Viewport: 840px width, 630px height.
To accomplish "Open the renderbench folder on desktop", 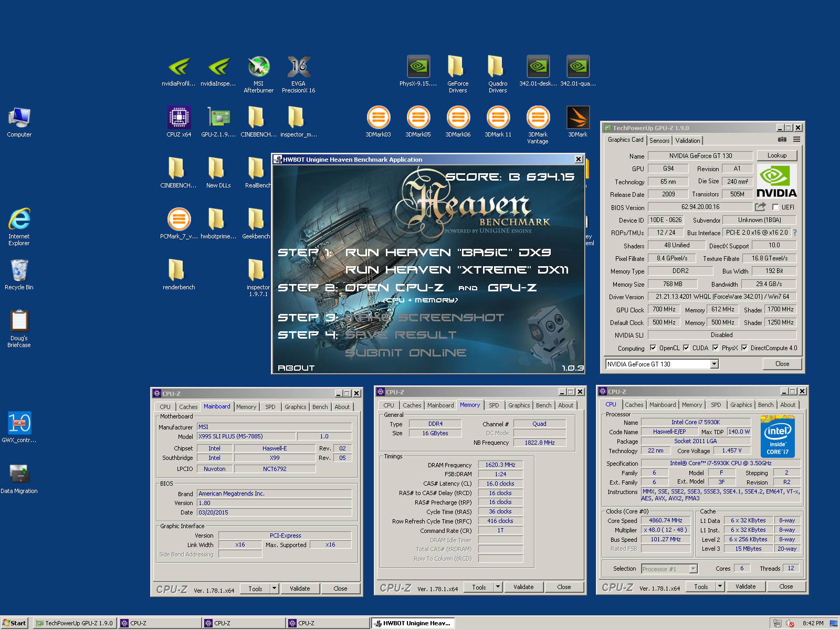I will 178,275.
